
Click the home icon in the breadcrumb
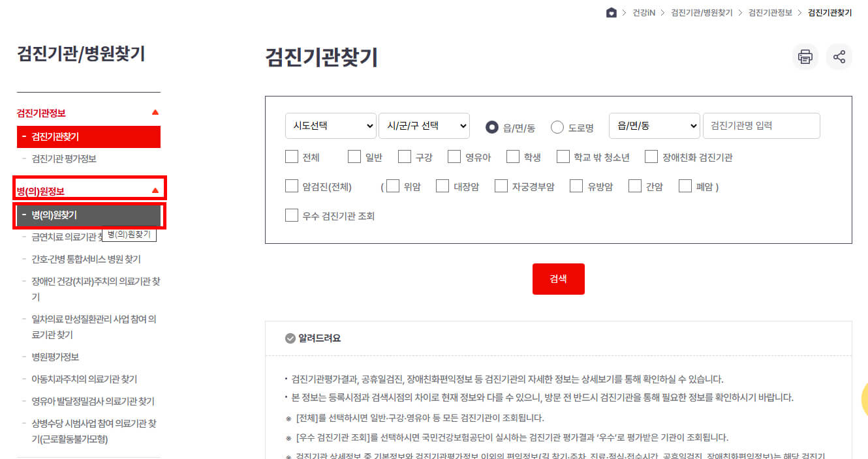(611, 12)
